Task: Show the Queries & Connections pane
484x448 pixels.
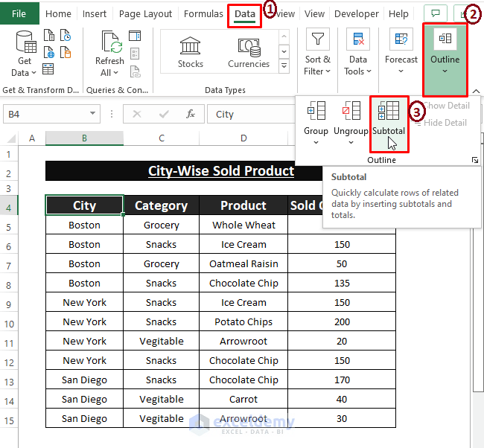Action: click(x=135, y=36)
